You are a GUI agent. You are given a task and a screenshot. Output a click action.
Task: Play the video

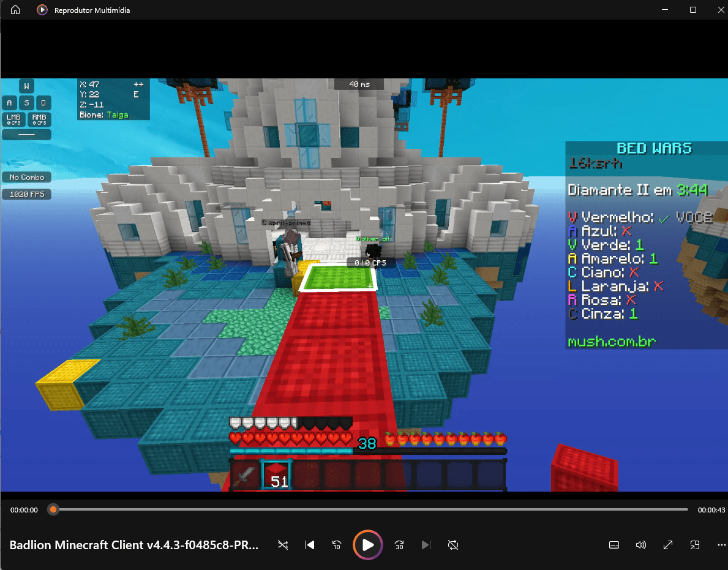coord(368,545)
